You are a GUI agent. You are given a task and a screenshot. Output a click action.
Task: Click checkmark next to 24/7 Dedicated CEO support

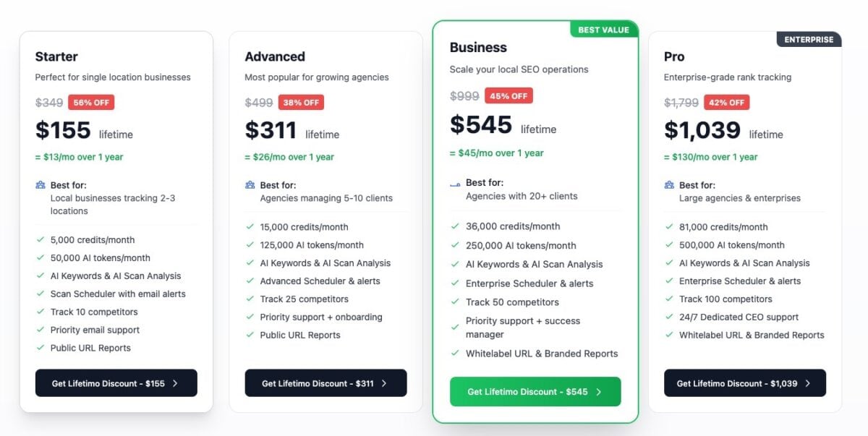669,317
